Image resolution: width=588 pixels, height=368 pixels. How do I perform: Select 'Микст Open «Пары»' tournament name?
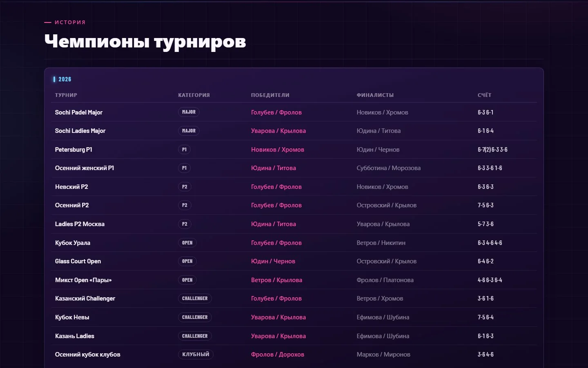[x=83, y=280]
